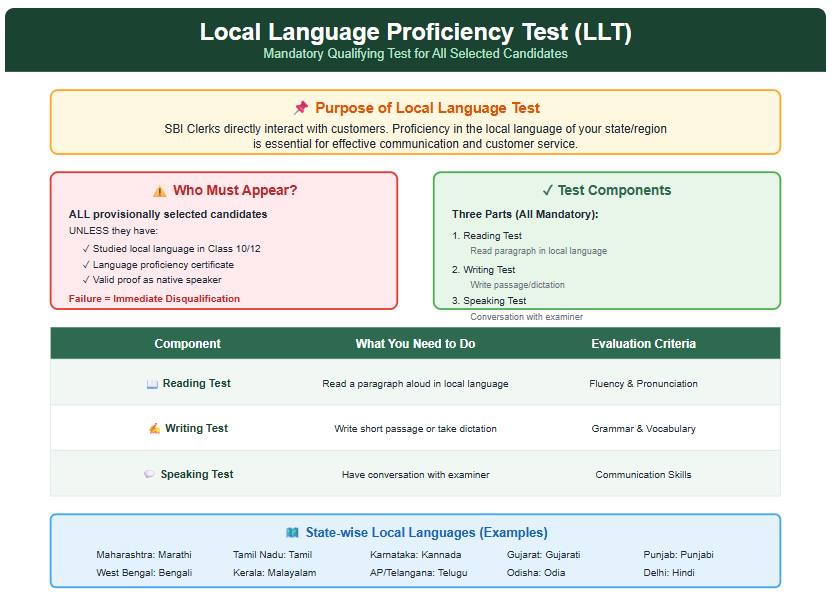Click the main title Local Language Proficiency Test (LLT)
834x614 pixels.
click(415, 32)
